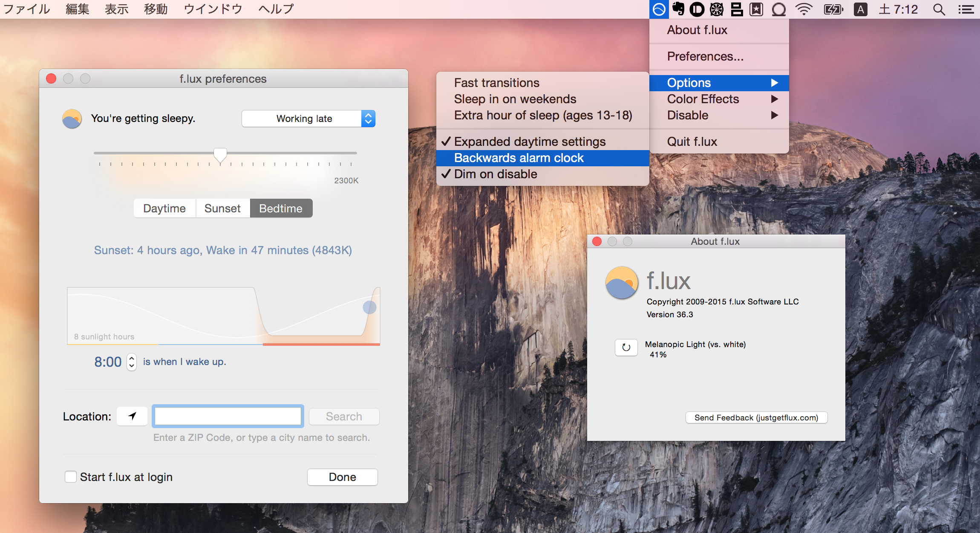Screen dimensions: 980x533
Task: Click the Wi-Fi status icon
Action: pyautogui.click(x=804, y=9)
